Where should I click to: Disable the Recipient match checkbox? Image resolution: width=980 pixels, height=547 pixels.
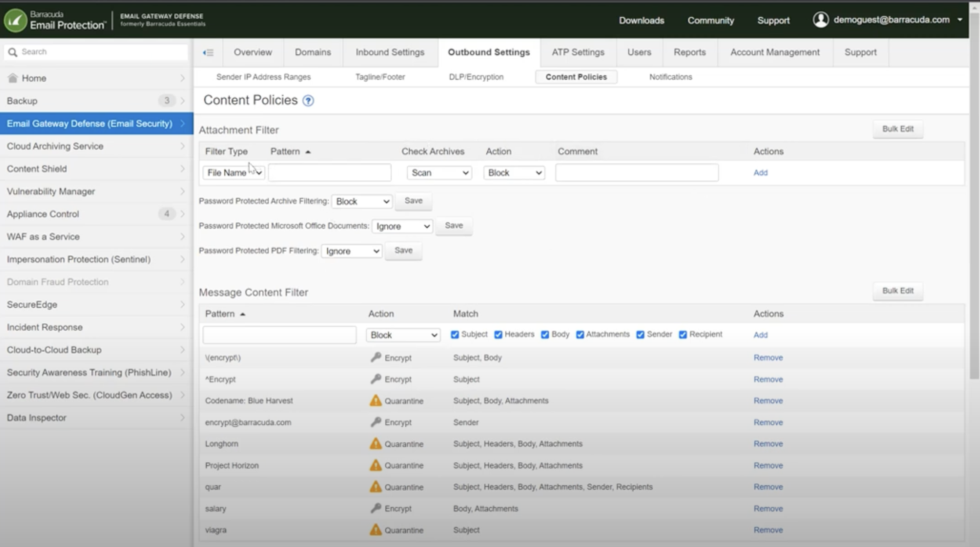(x=683, y=335)
